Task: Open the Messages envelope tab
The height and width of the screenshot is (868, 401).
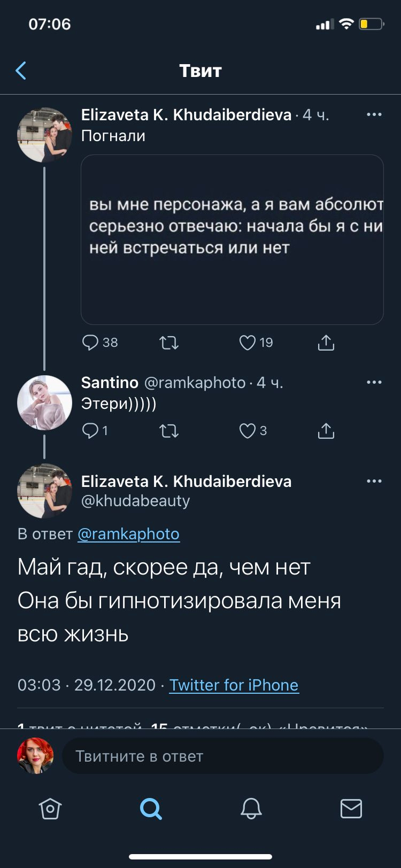Action: click(x=351, y=809)
